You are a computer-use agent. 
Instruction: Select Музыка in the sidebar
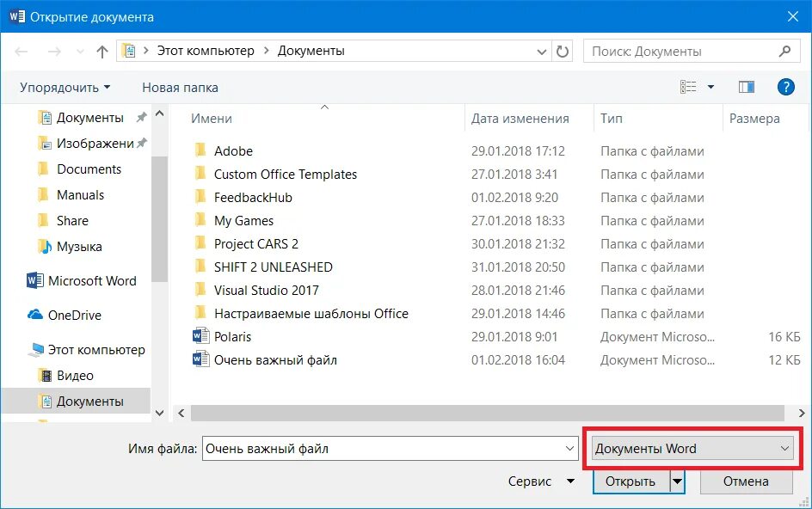79,247
